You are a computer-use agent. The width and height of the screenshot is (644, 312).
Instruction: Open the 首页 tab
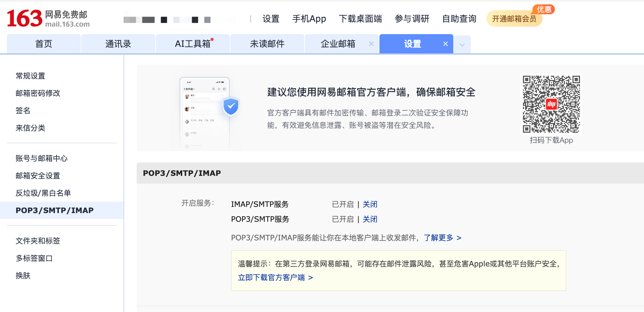(x=44, y=44)
